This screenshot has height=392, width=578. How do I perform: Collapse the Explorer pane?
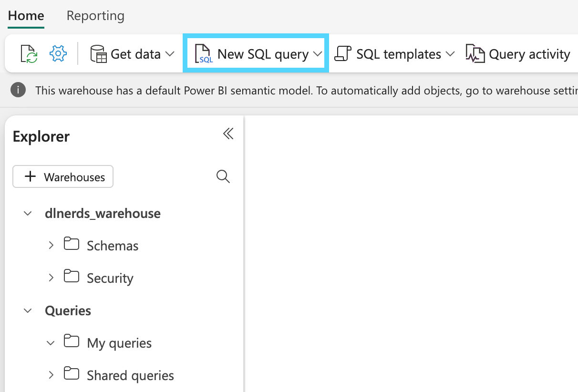pos(228,134)
